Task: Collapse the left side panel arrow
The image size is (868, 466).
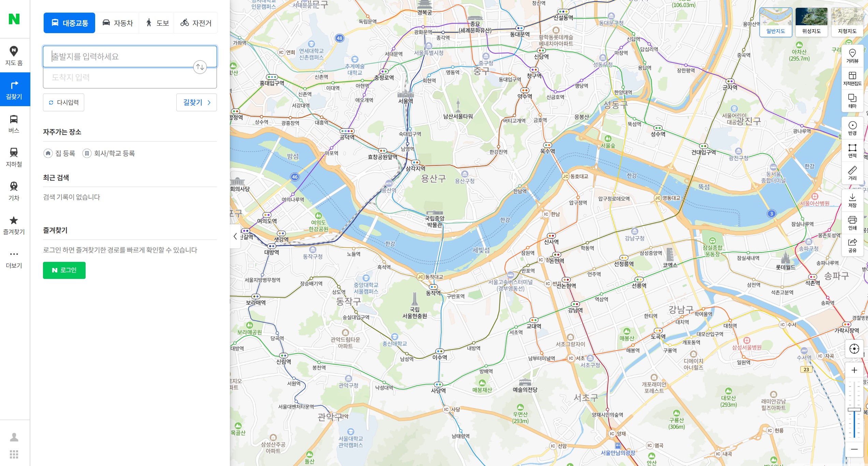Action: [235, 236]
